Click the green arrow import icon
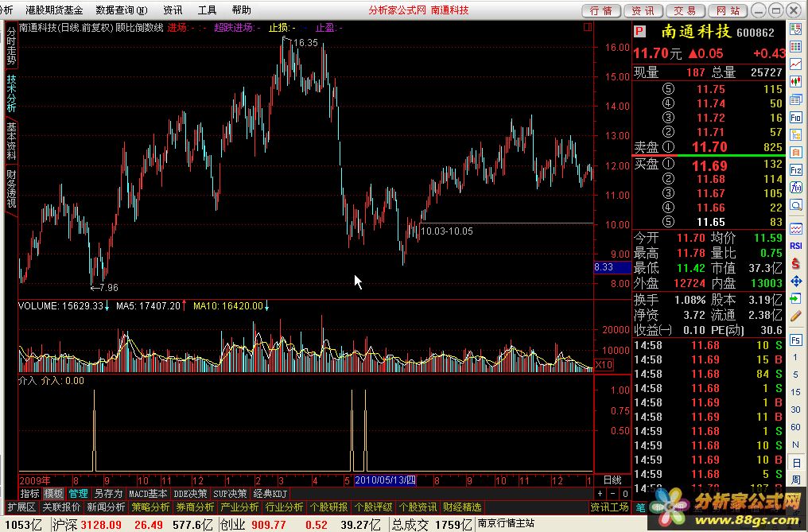 pos(795,298)
